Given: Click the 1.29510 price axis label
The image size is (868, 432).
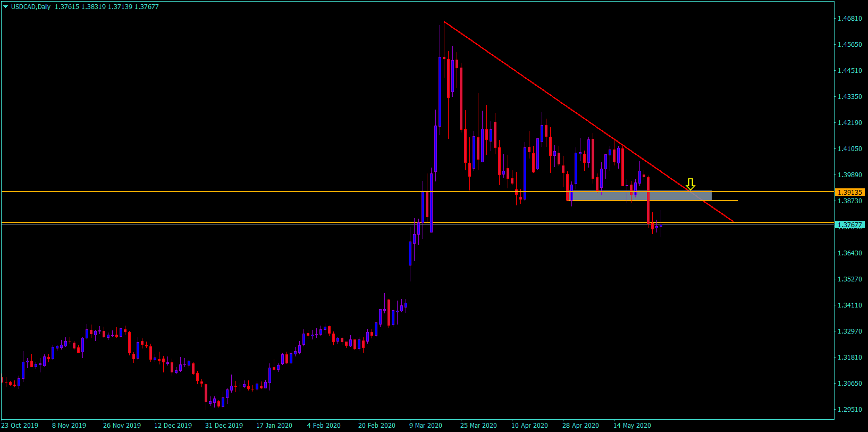Looking at the screenshot, I should (x=849, y=409).
